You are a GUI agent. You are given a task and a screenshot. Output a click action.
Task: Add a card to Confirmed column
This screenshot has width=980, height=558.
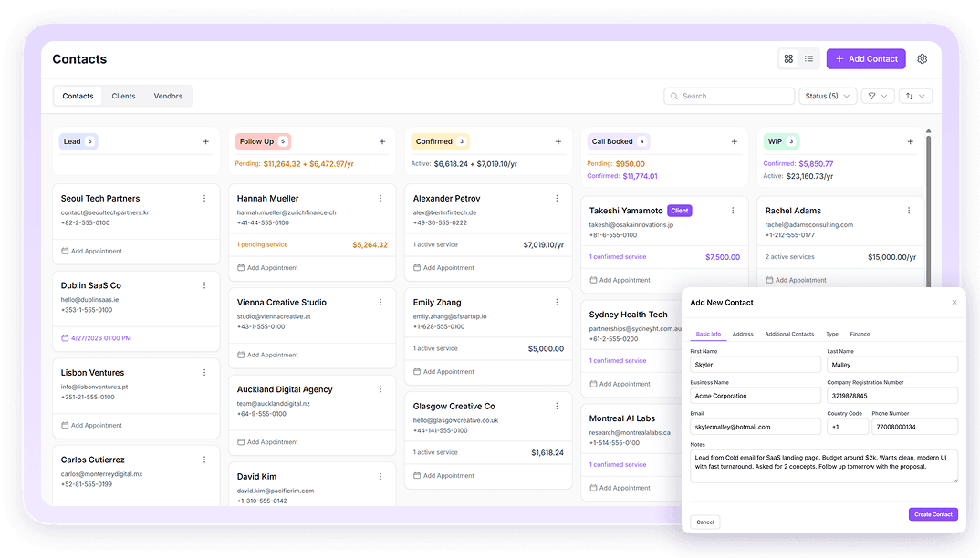[x=558, y=141]
